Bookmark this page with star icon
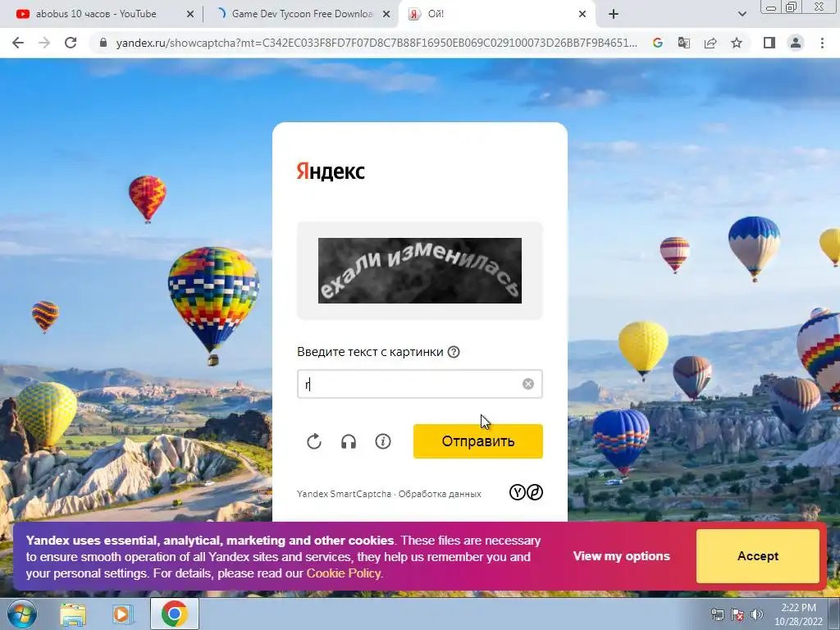The height and width of the screenshot is (630, 840). click(x=737, y=43)
